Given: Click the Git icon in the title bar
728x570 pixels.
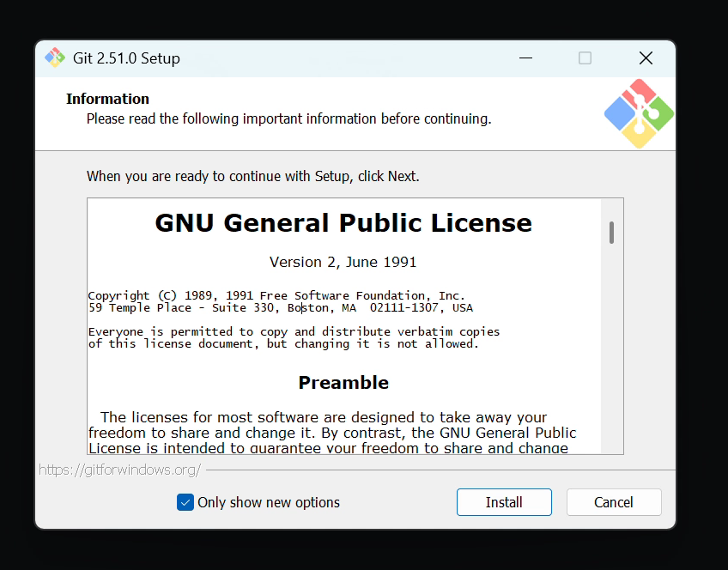Looking at the screenshot, I should pyautogui.click(x=55, y=58).
